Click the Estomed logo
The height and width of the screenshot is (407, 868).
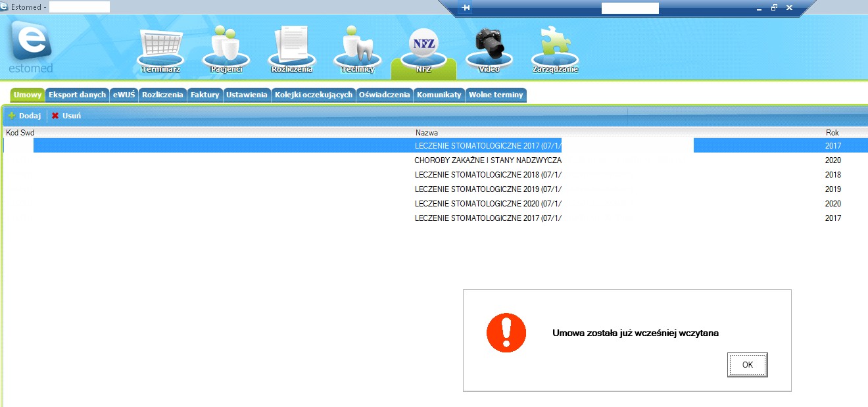click(31, 46)
